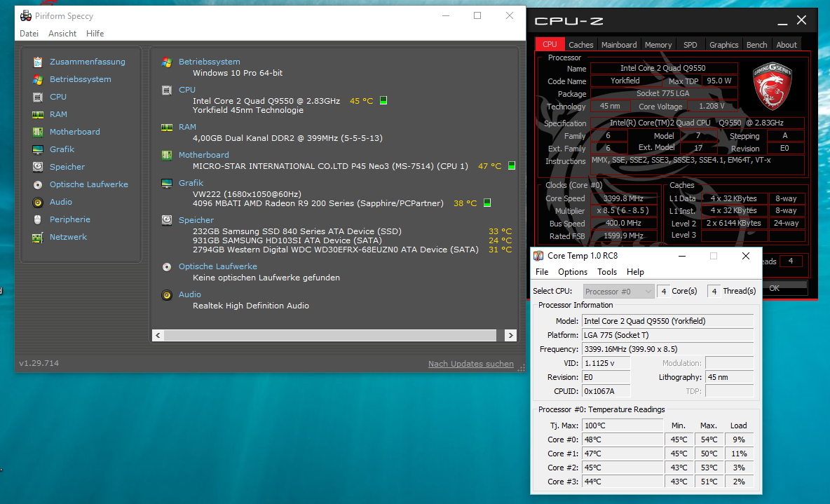Open the Netzwerk icon in the sidebar
The image size is (830, 504).
click(38, 237)
